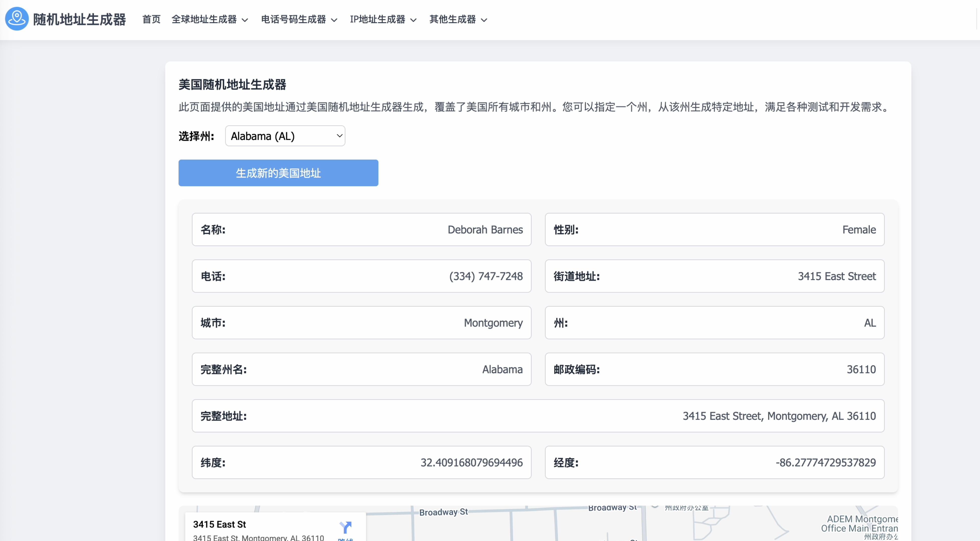Open the 其他生成器 dropdown menu

click(458, 20)
